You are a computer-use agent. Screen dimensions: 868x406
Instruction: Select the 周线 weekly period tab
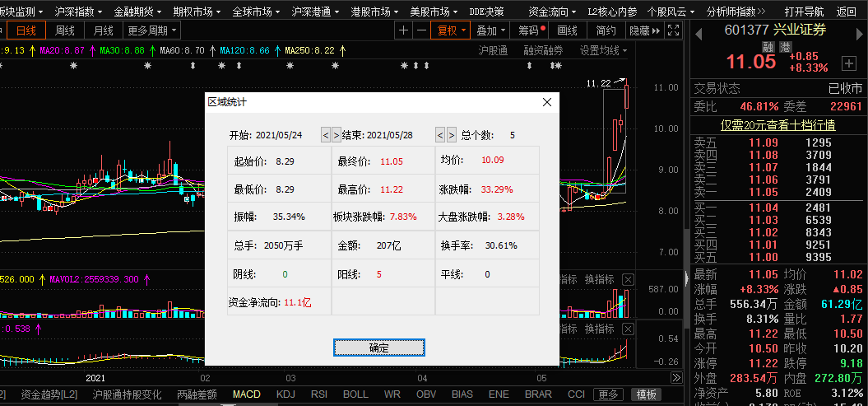point(65,30)
